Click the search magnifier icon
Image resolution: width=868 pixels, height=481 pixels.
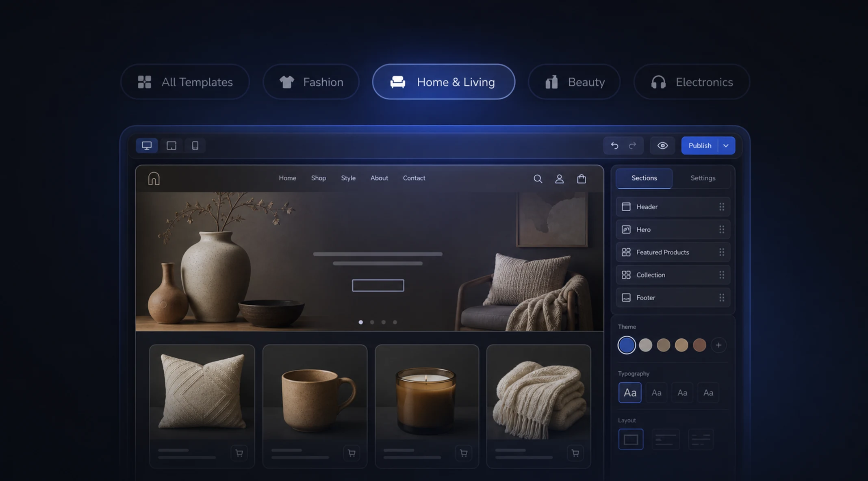(538, 179)
